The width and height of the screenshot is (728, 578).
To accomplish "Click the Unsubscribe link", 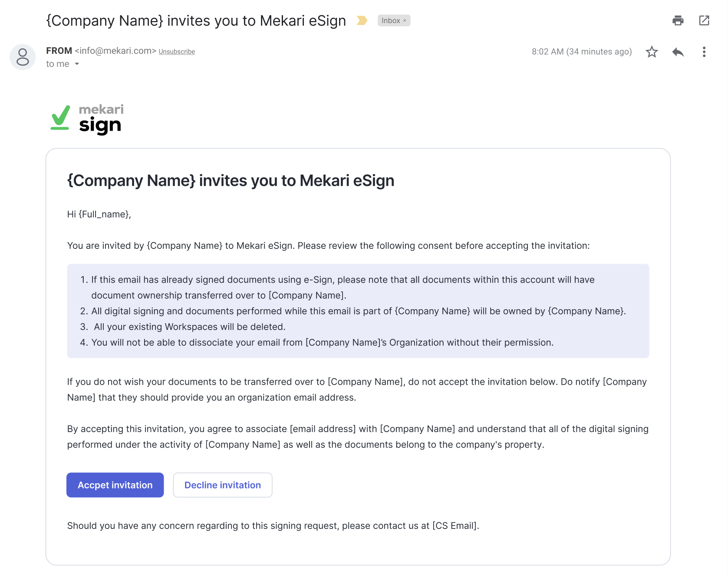I will pos(177,52).
